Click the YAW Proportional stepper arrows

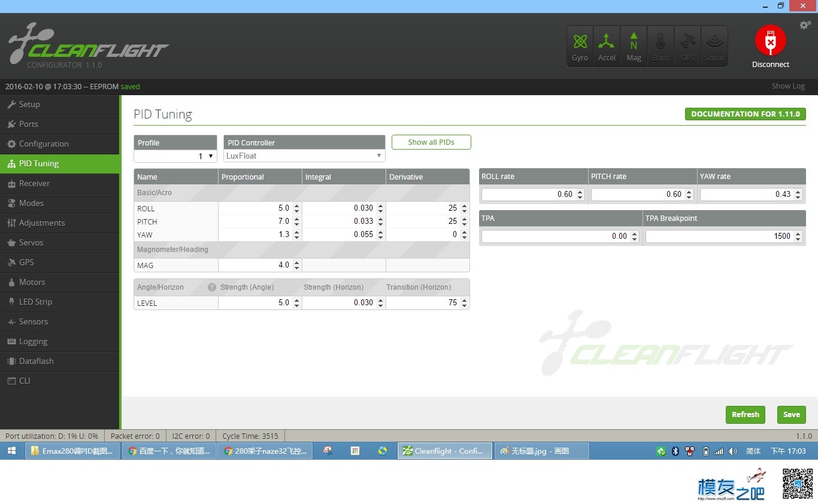(296, 235)
